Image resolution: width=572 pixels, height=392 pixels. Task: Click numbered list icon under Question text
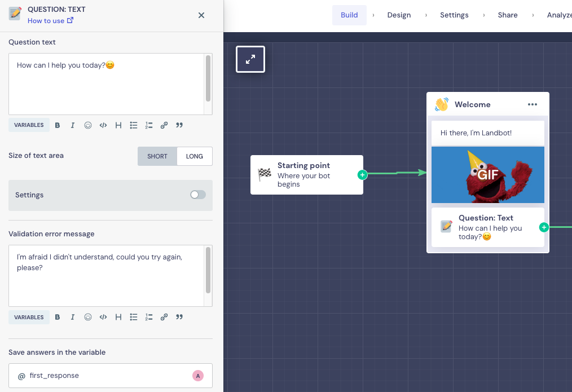pos(149,125)
